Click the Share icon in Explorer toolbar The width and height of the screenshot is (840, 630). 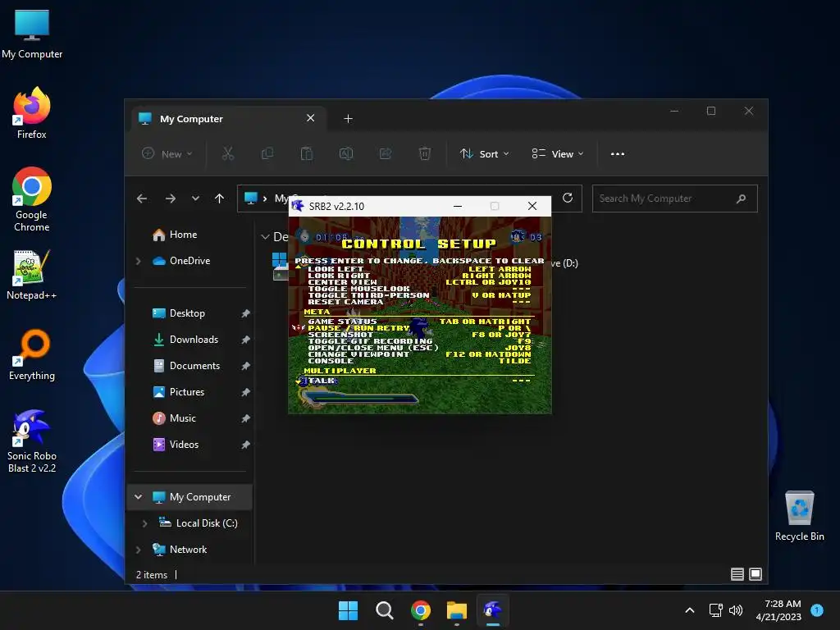tap(386, 153)
